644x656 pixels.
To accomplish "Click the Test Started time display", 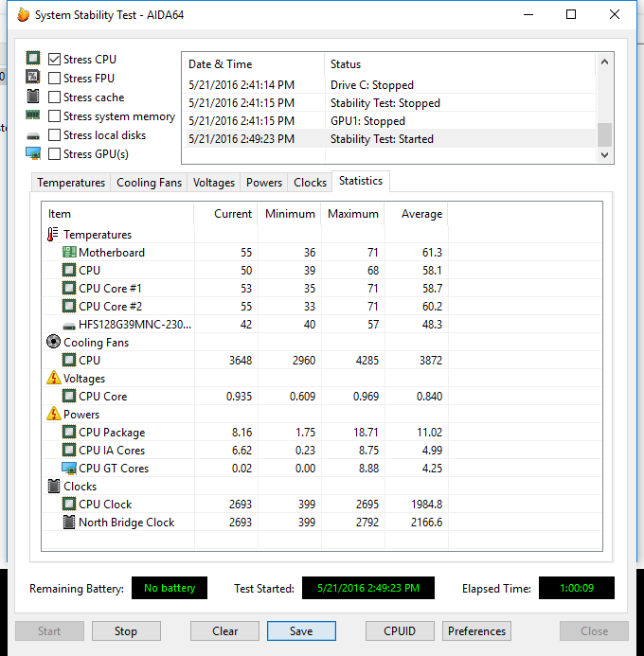I will click(x=368, y=588).
